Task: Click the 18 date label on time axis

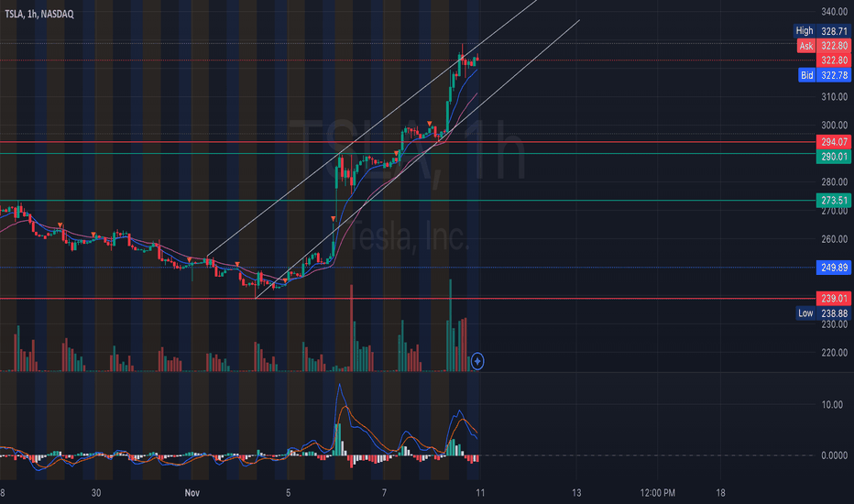Action: 720,493
